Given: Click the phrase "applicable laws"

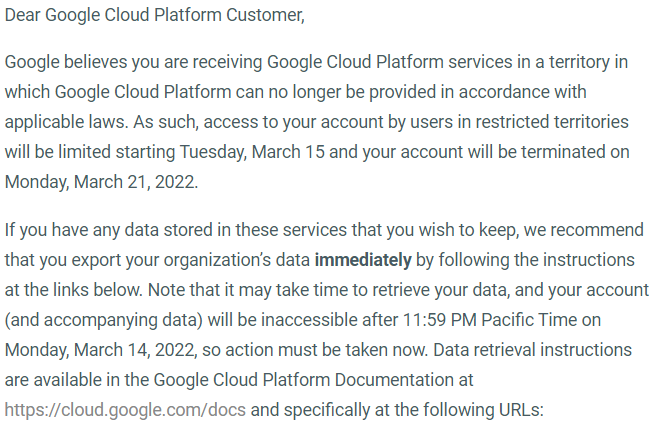Looking at the screenshot, I should pyautogui.click(x=61, y=122).
